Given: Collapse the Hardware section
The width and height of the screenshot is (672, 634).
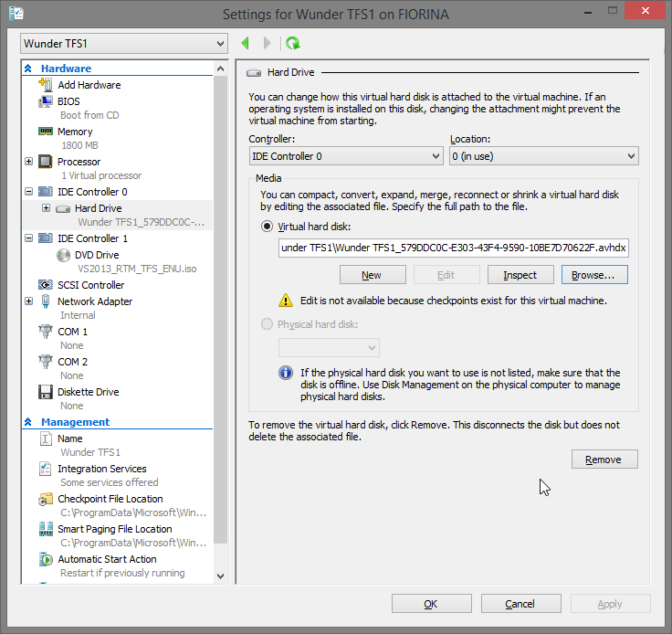Looking at the screenshot, I should tap(28, 69).
